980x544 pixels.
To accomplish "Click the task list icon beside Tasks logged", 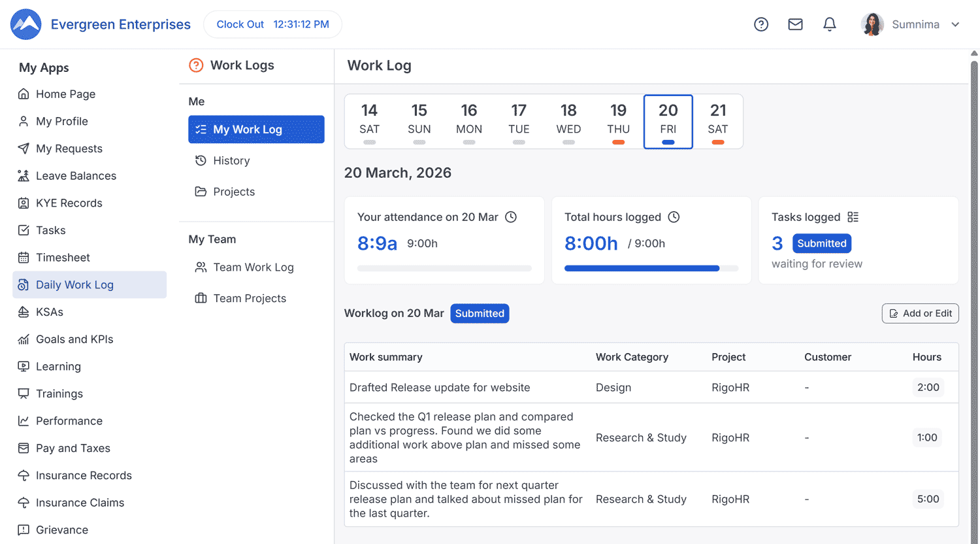I will click(x=853, y=217).
